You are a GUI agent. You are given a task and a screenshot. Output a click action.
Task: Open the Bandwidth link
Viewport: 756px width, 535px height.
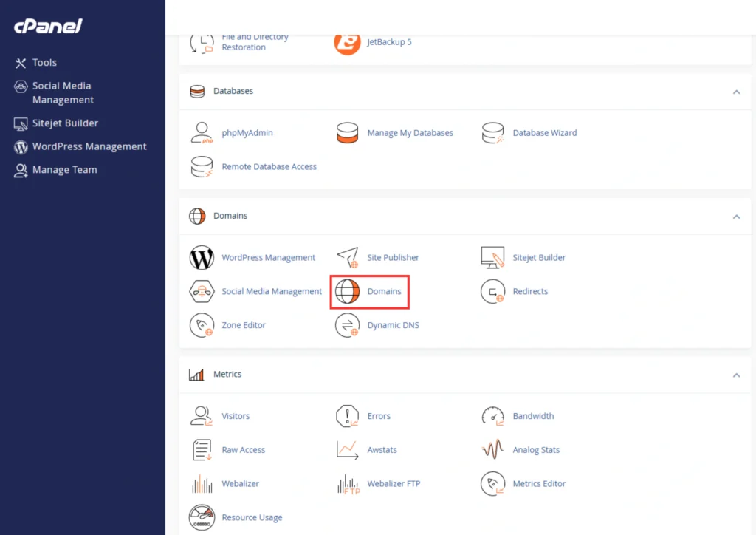coord(533,416)
